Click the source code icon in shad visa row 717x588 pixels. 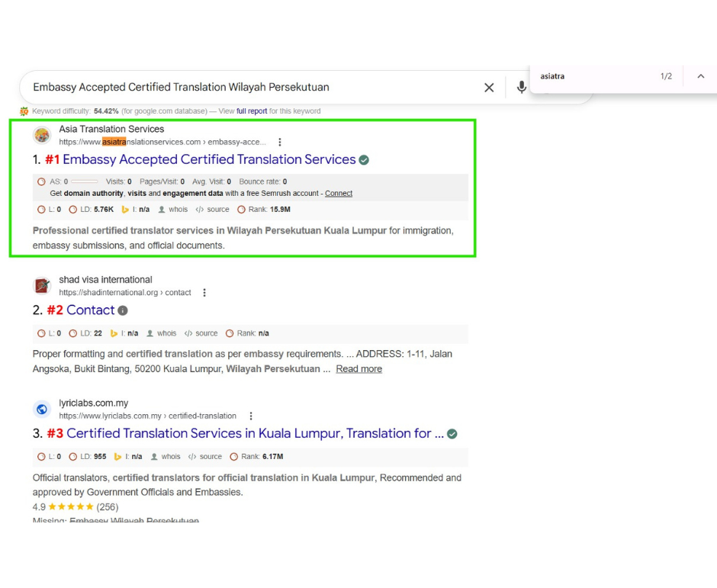click(188, 333)
